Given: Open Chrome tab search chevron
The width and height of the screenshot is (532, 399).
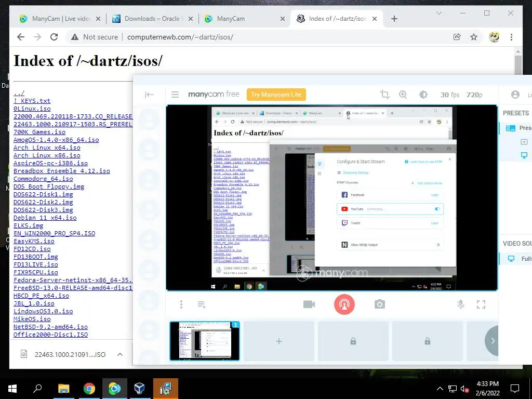Looking at the screenshot, I should (x=438, y=13).
